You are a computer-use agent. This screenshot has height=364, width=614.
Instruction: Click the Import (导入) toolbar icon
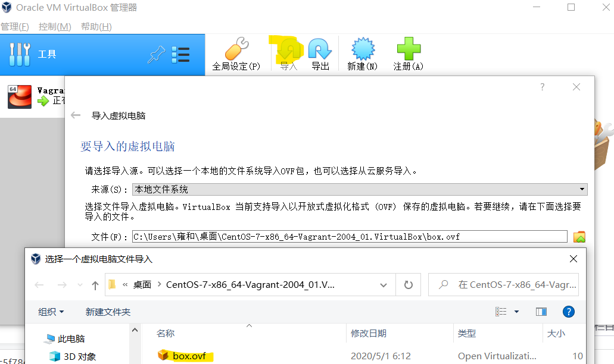(x=289, y=54)
